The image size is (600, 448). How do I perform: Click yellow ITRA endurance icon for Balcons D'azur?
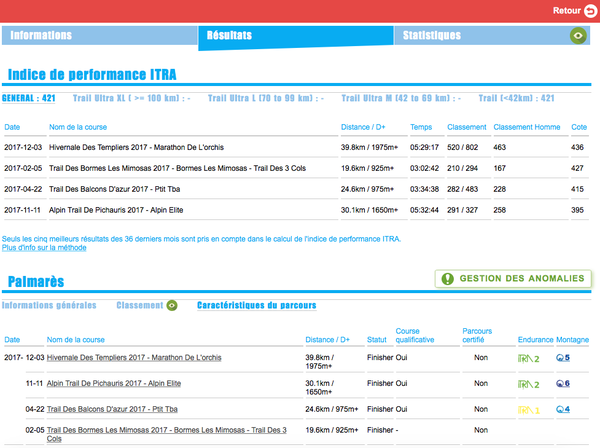528,409
